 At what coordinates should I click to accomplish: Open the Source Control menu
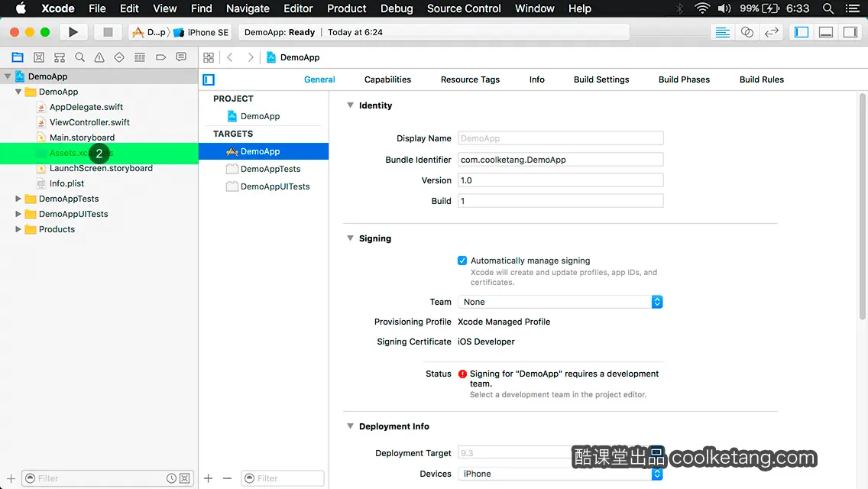pos(463,8)
